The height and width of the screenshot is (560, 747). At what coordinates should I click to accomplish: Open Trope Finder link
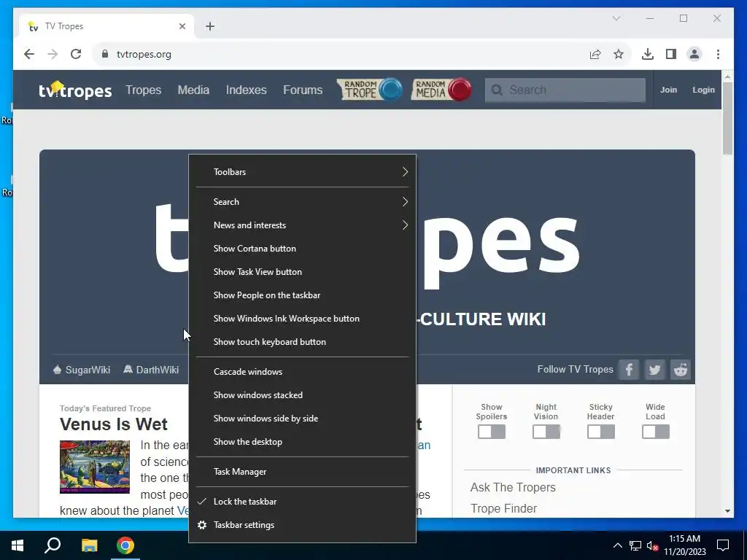(503, 508)
